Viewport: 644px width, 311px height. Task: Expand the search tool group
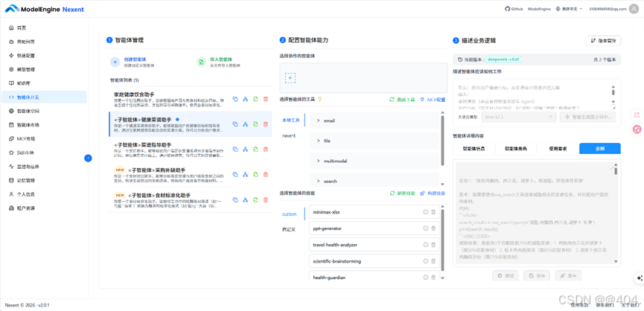374,181
